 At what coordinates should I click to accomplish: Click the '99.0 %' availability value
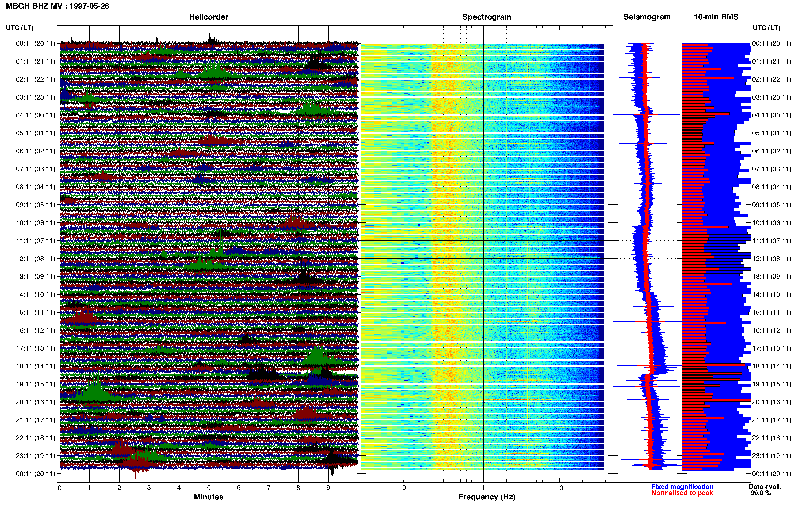[x=761, y=493]
